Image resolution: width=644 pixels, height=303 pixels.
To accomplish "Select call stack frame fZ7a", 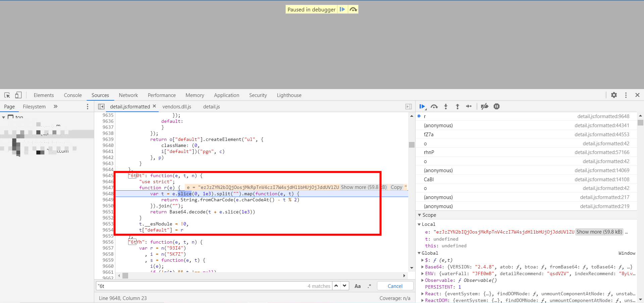I will (526, 134).
